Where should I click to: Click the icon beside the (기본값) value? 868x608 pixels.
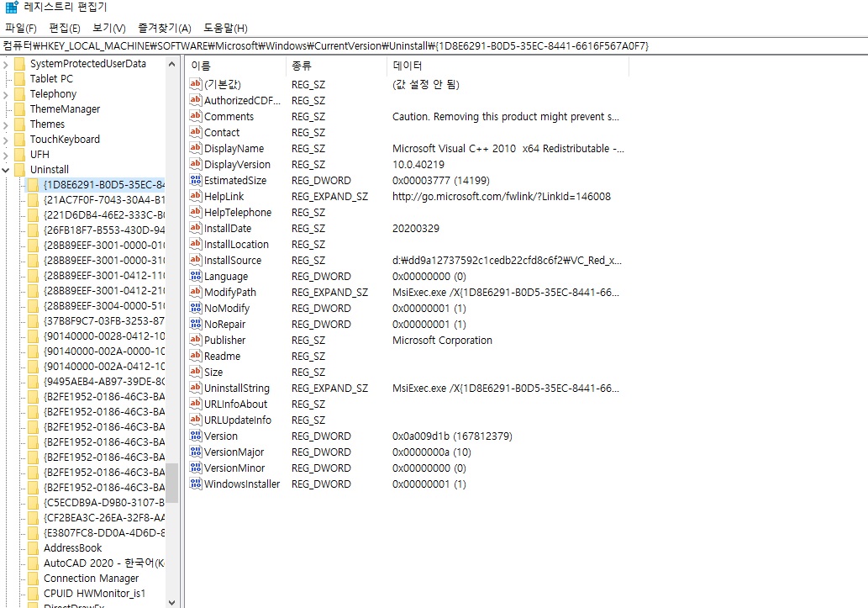[196, 84]
